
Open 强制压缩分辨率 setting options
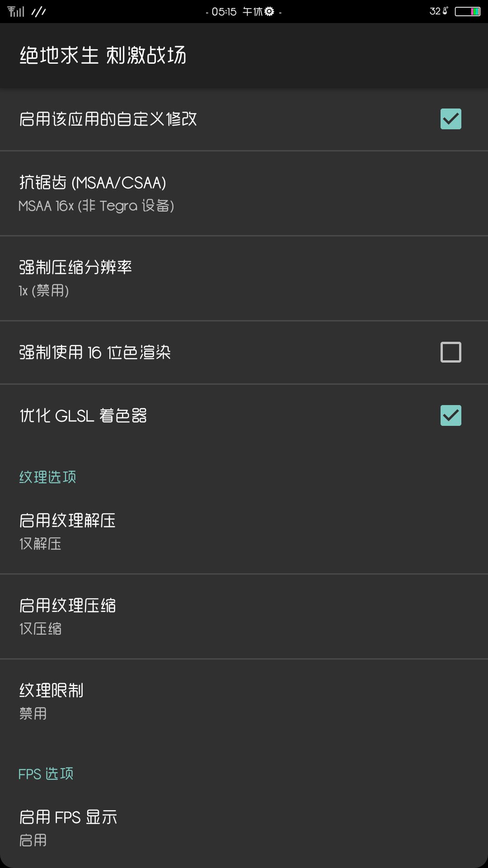click(244, 278)
